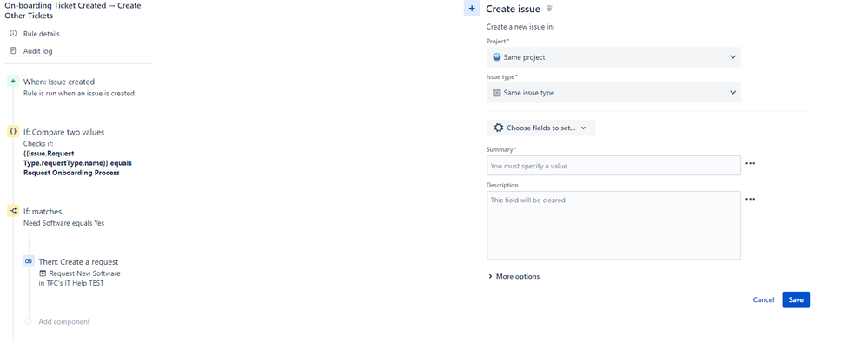Image resolution: width=868 pixels, height=342 pixels.
Task: Open the three-dot menu beside Summary field
Action: (750, 163)
